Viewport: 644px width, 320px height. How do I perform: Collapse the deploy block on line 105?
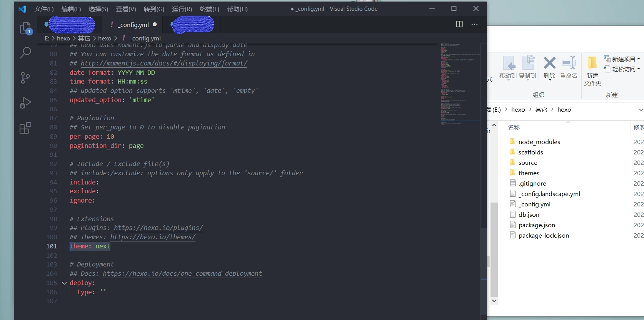point(64,283)
